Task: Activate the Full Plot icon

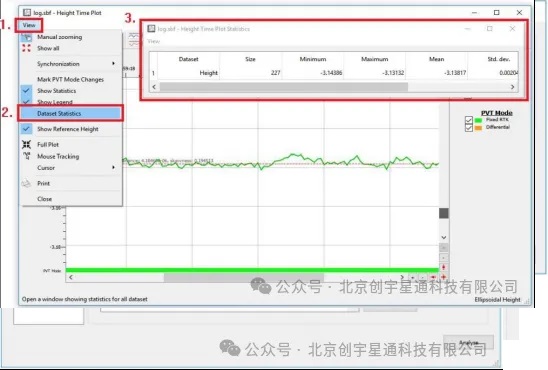Action: point(26,144)
